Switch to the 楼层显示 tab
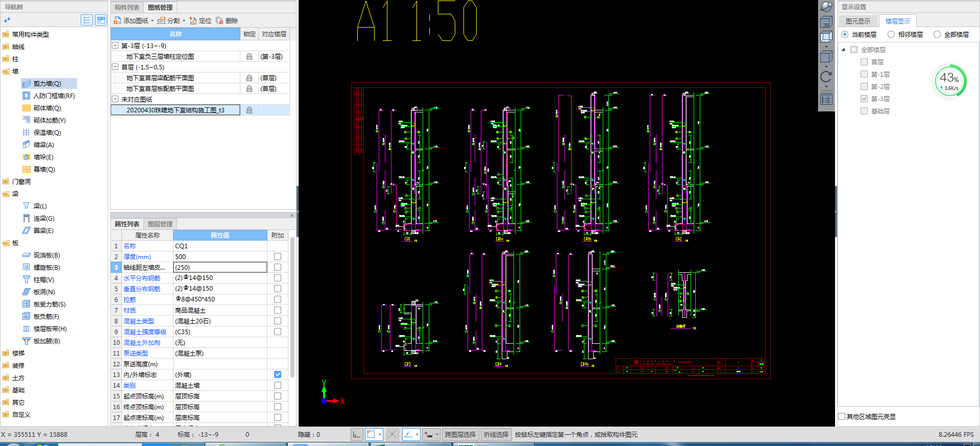 [898, 21]
